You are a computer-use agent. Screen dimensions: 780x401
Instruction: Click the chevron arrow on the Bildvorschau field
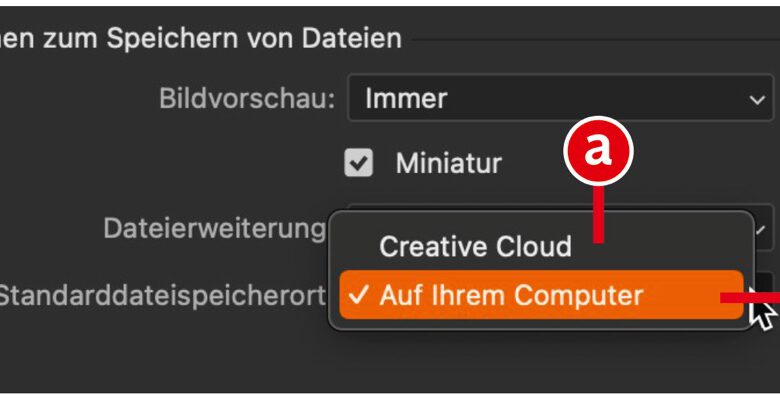[756, 99]
